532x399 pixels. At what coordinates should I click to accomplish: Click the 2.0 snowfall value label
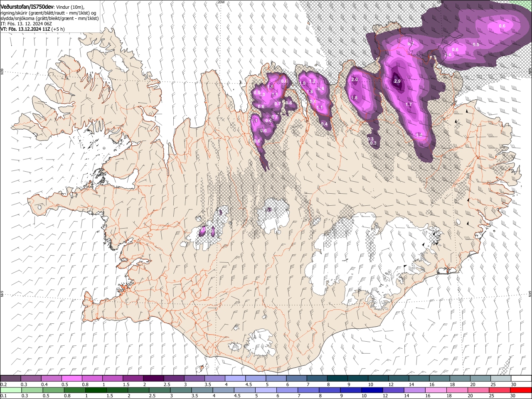(x=355, y=80)
